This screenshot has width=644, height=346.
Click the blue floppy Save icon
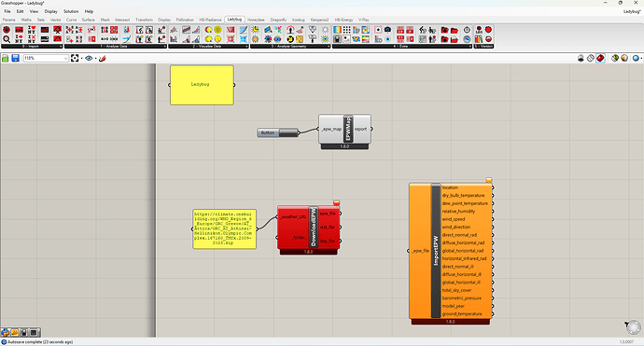tap(16, 58)
